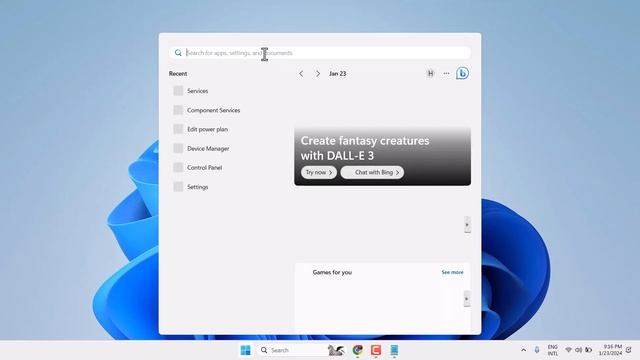This screenshot has width=640, height=360.
Task: Open the Windows Start button
Action: pos(245,350)
